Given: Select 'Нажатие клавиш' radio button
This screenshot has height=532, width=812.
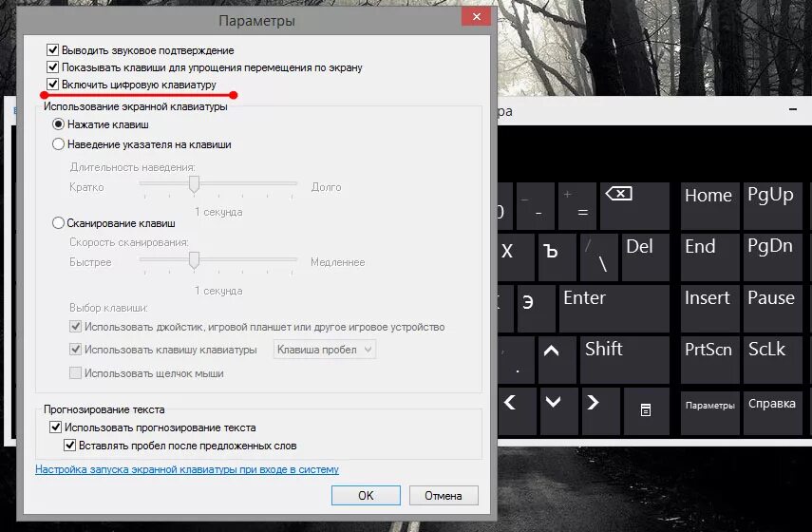Looking at the screenshot, I should coord(58,124).
